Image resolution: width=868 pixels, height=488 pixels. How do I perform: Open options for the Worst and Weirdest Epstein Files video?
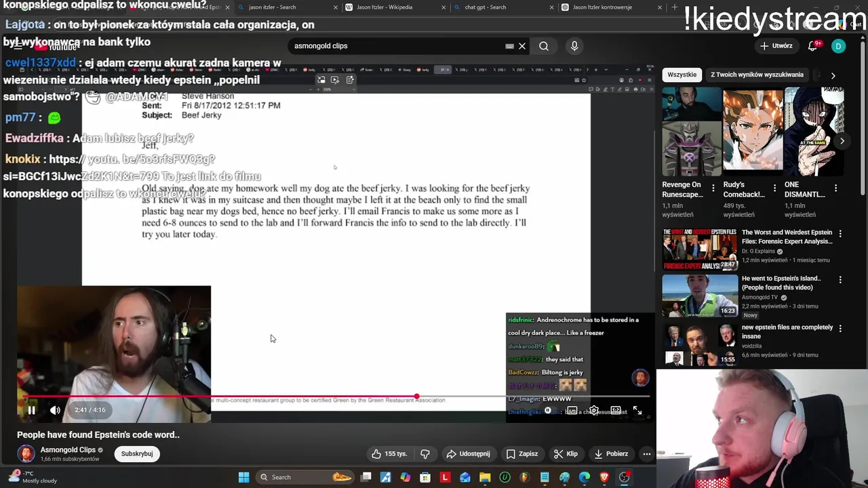[840, 233]
